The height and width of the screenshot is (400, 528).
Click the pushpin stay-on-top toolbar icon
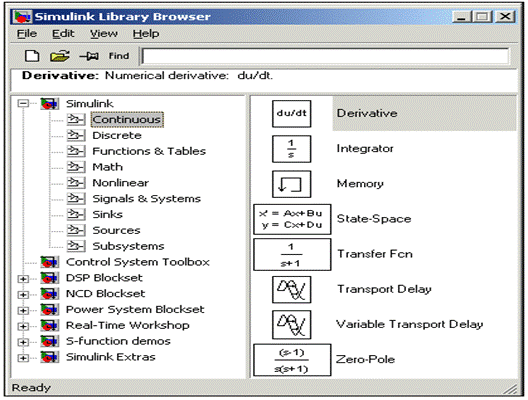(89, 56)
